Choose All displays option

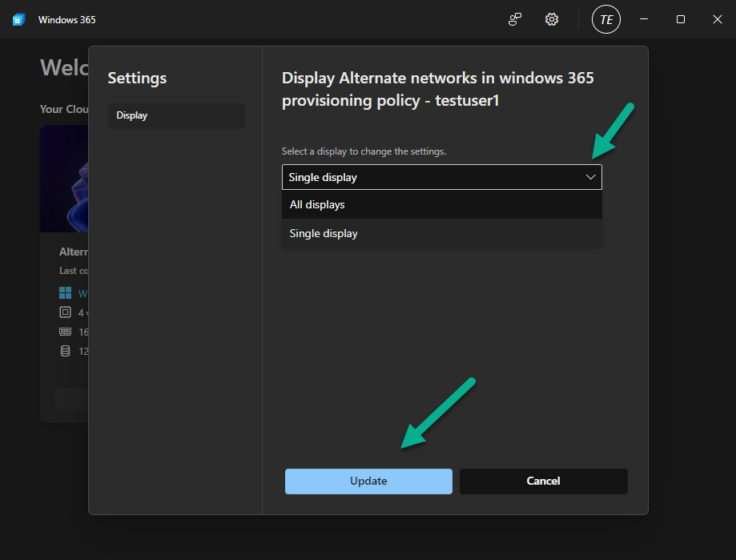(442, 204)
